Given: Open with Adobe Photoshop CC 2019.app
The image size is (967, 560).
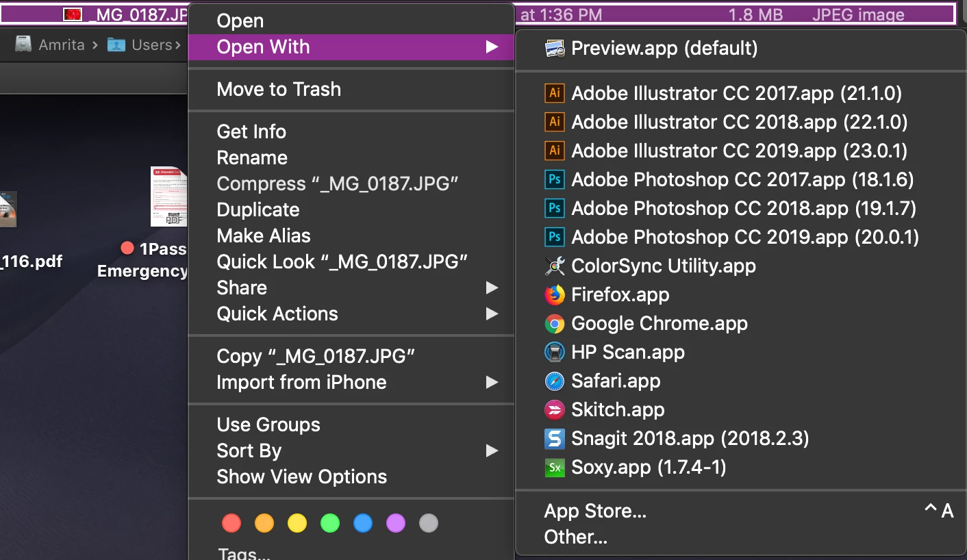Looking at the screenshot, I should point(742,237).
